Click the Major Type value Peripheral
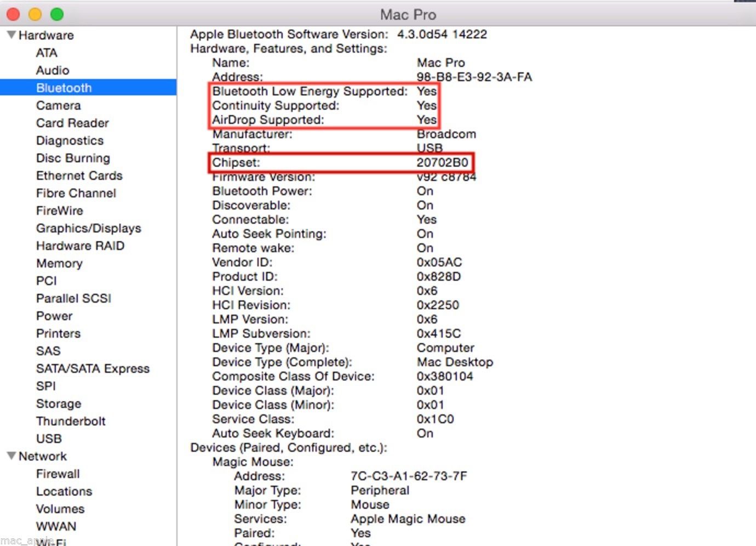 point(380,490)
